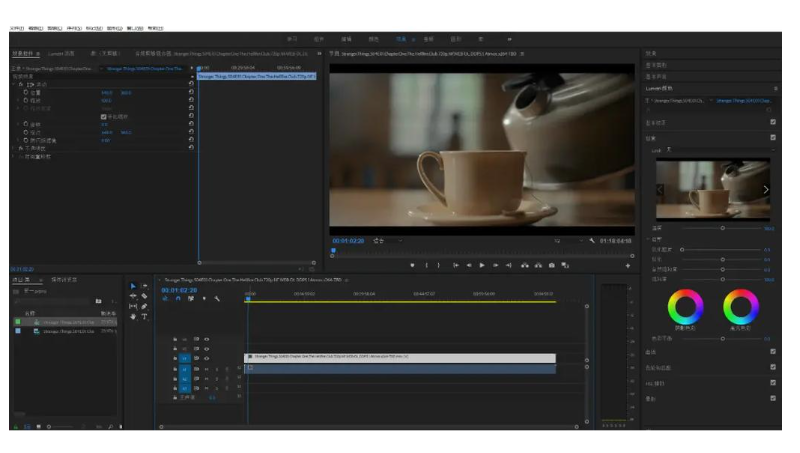The width and height of the screenshot is (800, 453).
Task: Click the source timecode 00:01:02:20
Action: tap(22, 269)
